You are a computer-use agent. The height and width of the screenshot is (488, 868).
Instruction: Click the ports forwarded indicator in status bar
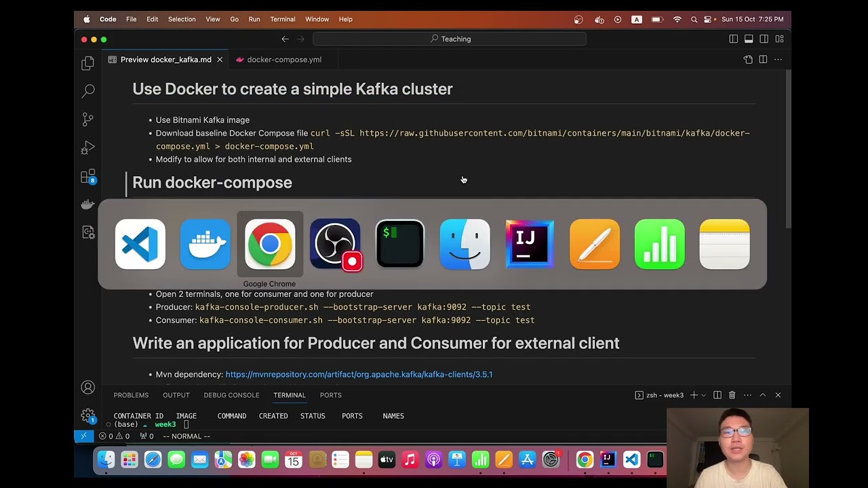[x=146, y=436]
